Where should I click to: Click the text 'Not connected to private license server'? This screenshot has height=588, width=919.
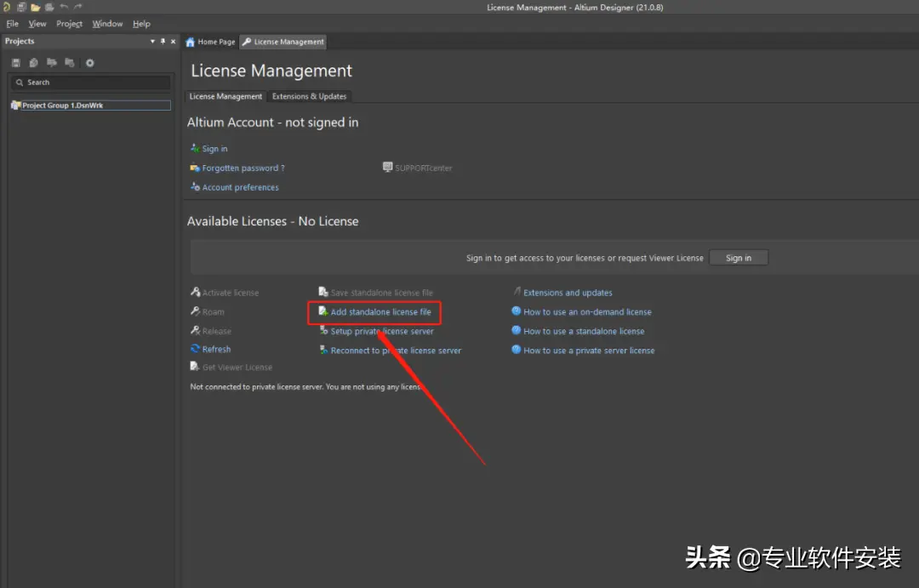(256, 387)
